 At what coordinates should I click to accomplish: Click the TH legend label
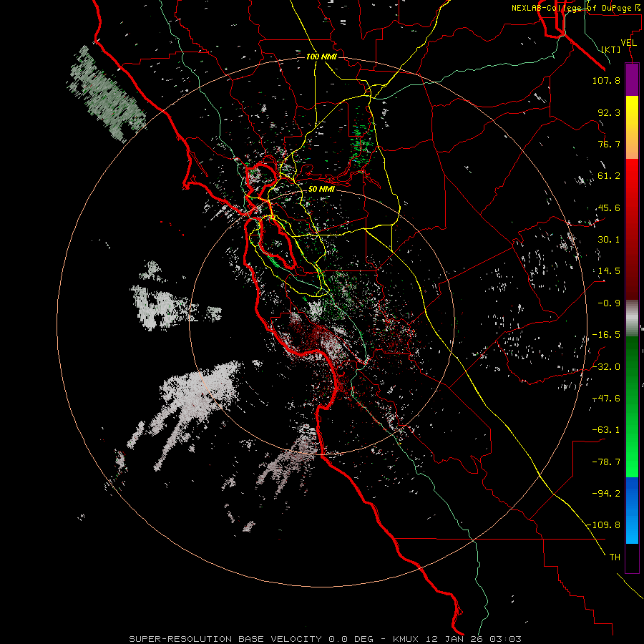click(615, 557)
